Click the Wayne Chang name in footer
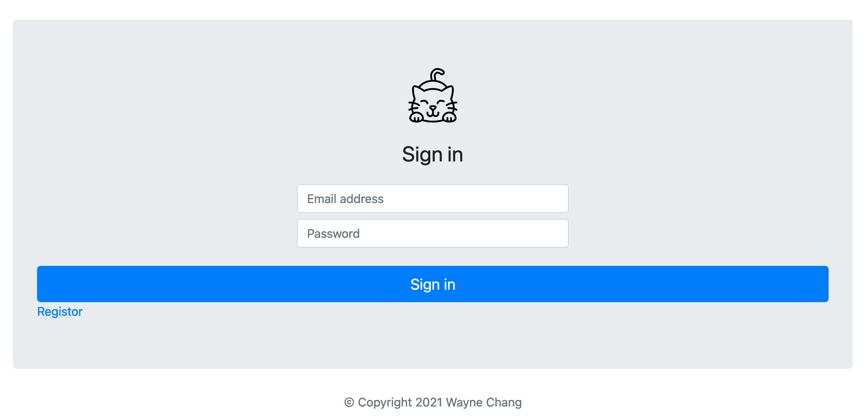 484,402
